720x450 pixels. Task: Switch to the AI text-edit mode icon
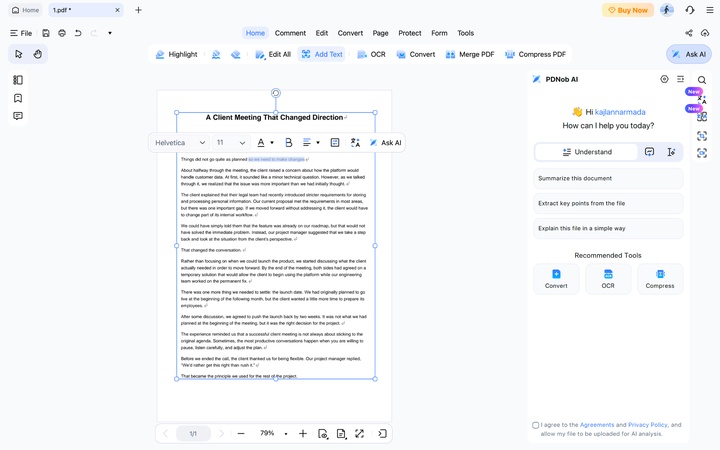[671, 152]
